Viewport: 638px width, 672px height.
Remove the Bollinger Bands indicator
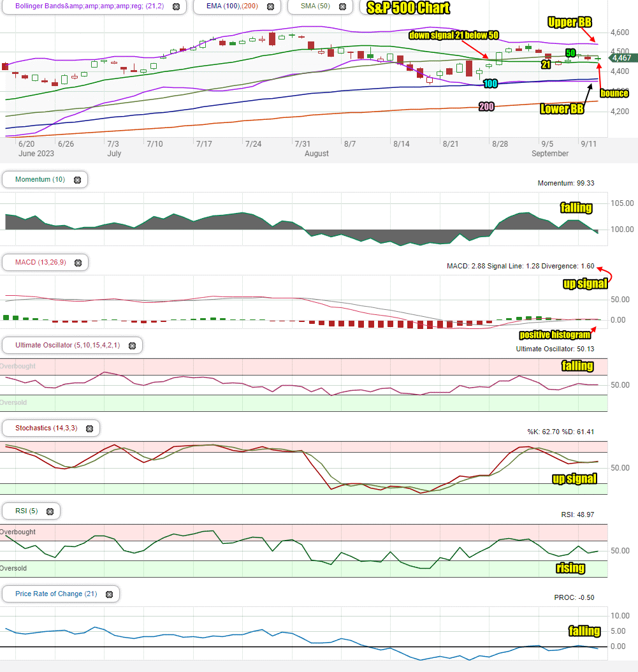pyautogui.click(x=176, y=6)
